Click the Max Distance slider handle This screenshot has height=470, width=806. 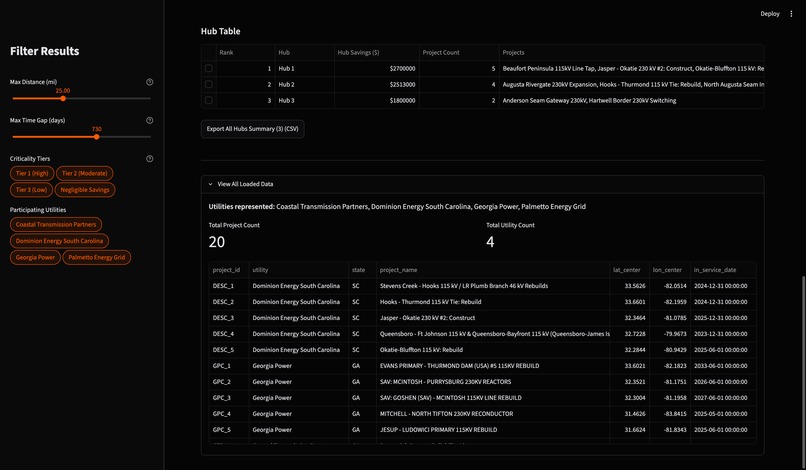63,98
